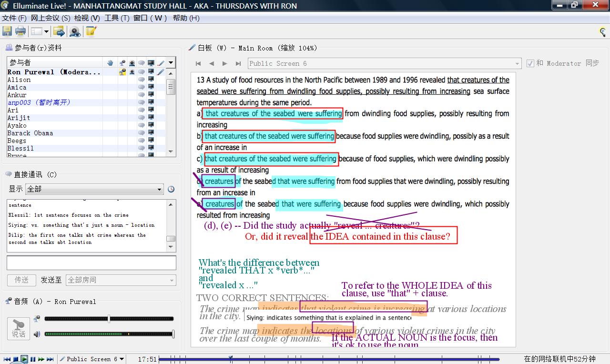Open the notes notepad icon in toolbar

[91, 31]
